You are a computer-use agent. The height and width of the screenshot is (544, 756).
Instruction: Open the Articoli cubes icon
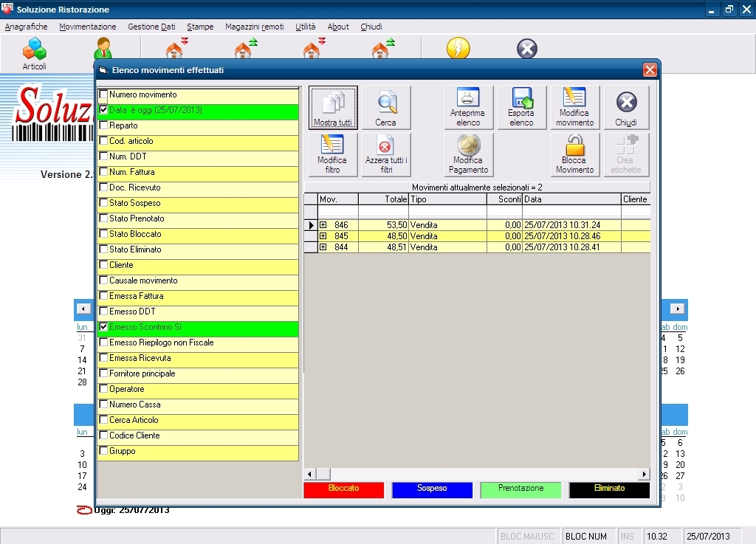[34, 49]
